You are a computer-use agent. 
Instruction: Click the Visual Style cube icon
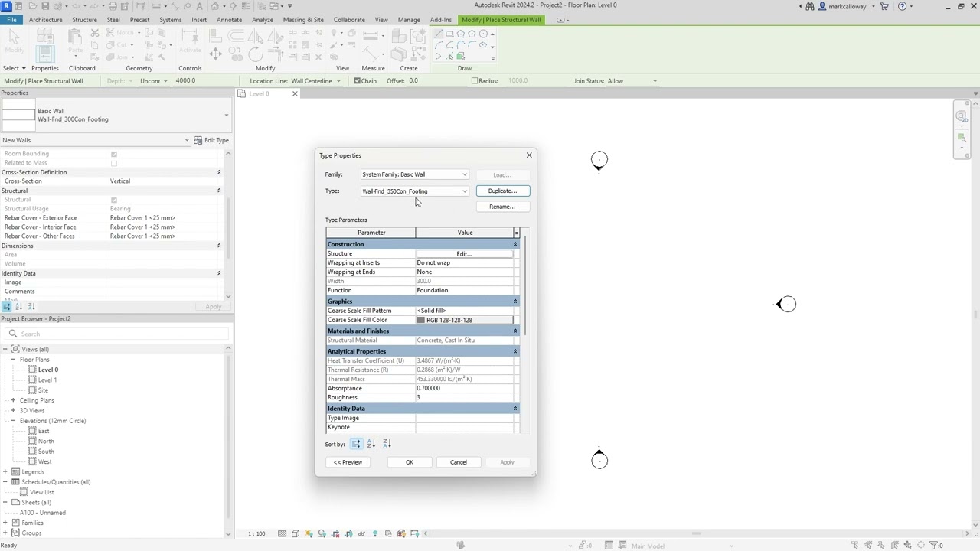pos(296,533)
